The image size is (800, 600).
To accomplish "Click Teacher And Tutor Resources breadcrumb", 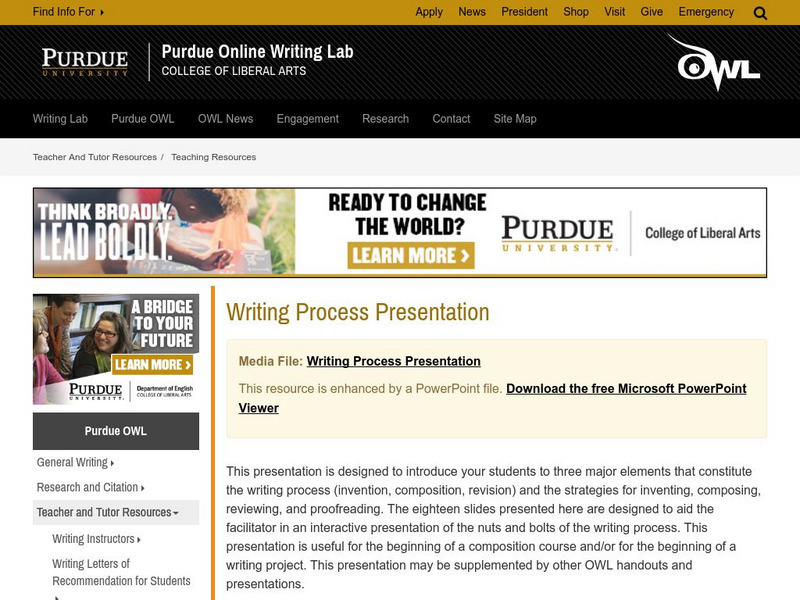I will [x=95, y=157].
